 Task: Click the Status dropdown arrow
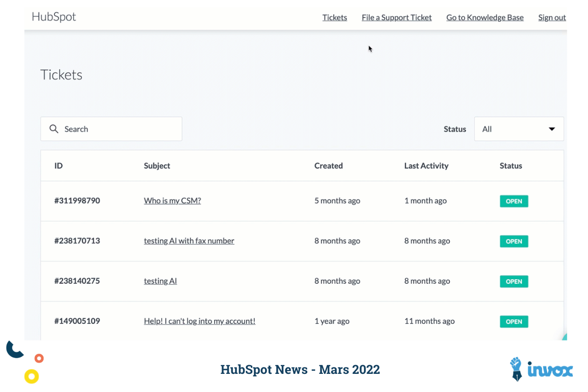(x=552, y=129)
